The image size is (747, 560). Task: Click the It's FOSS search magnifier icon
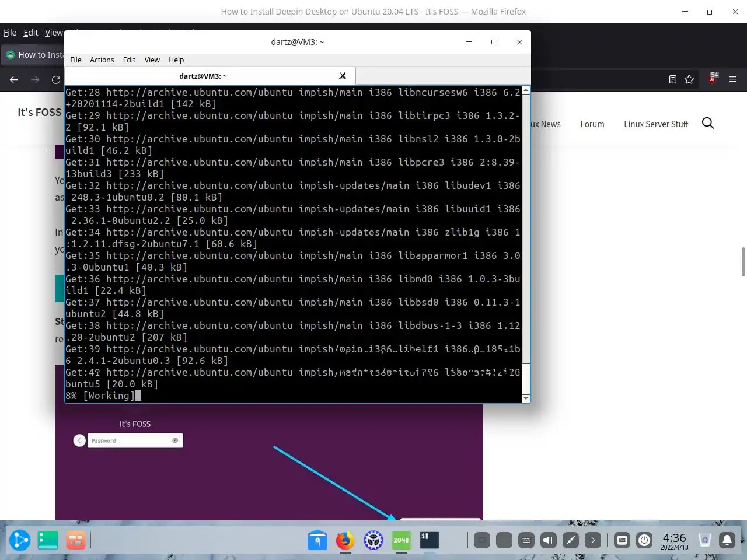708,123
